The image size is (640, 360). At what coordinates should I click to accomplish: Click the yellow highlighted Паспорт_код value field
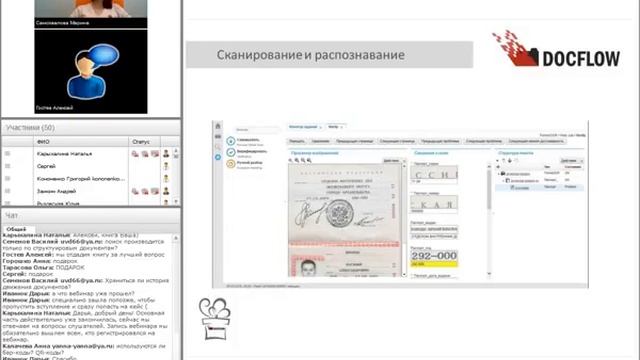(434, 264)
